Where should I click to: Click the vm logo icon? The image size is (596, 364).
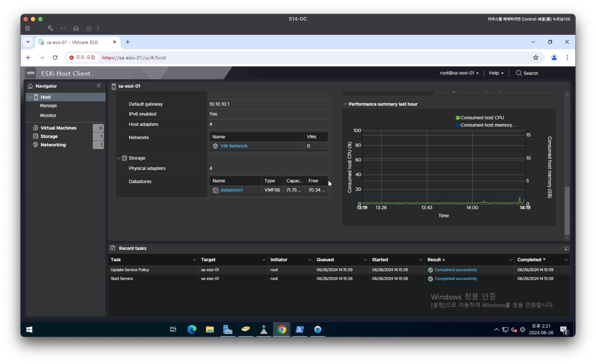coord(31,73)
